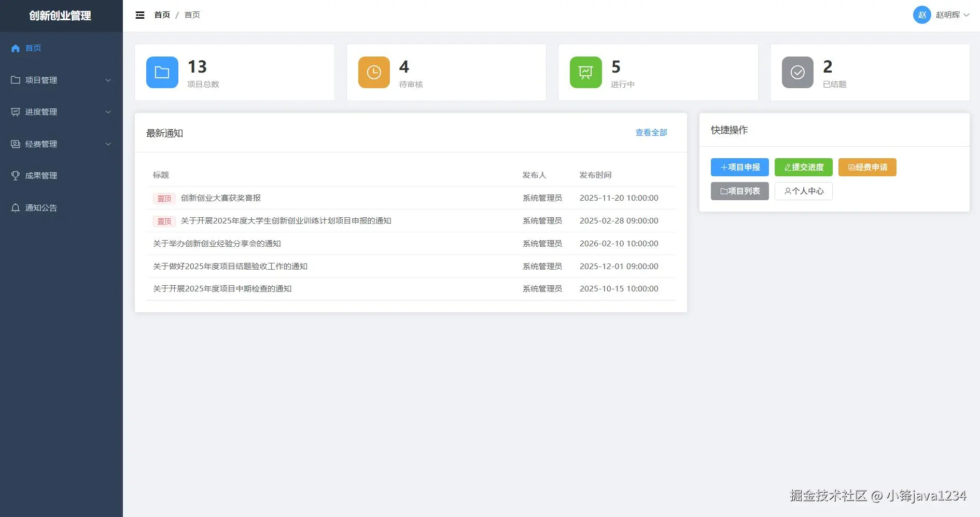This screenshot has height=517, width=980.
Task: Click the orange clock icon for 待审核
Action: tap(374, 72)
